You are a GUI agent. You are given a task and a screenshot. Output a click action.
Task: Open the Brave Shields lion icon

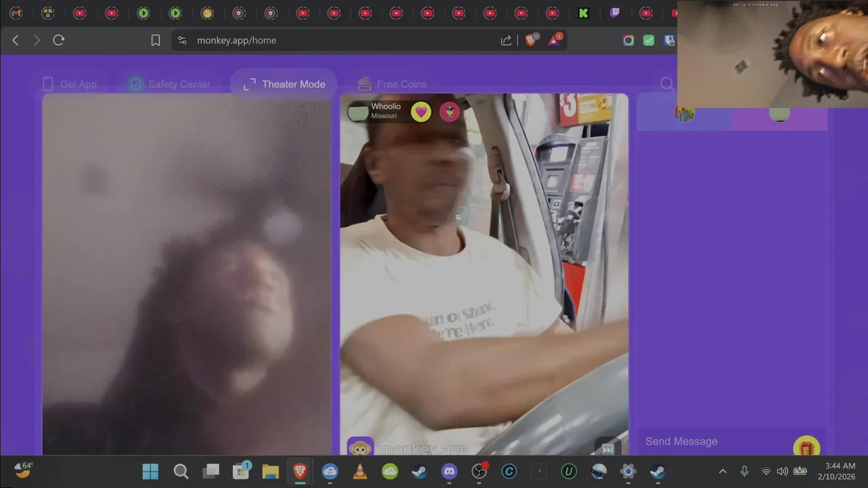tap(531, 40)
